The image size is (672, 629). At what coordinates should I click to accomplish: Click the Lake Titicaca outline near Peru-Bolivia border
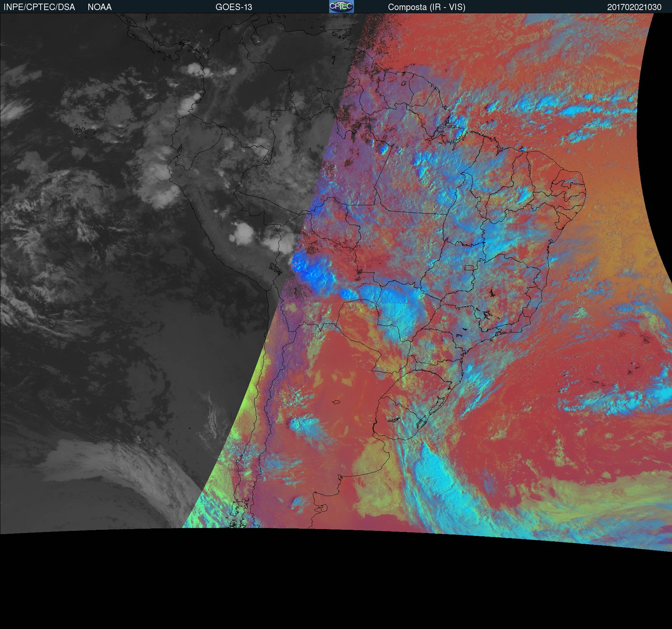pos(275,268)
